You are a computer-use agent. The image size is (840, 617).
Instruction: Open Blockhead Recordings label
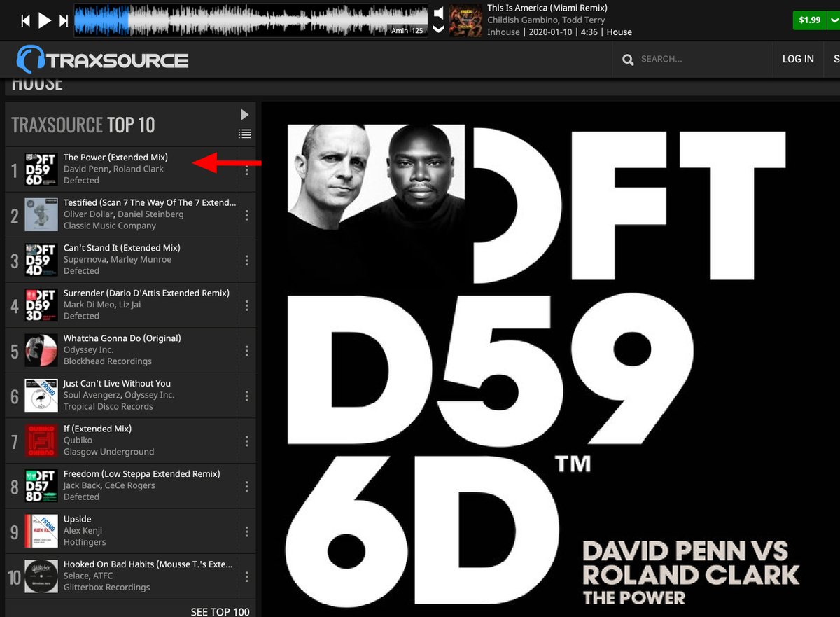pyautogui.click(x=108, y=361)
